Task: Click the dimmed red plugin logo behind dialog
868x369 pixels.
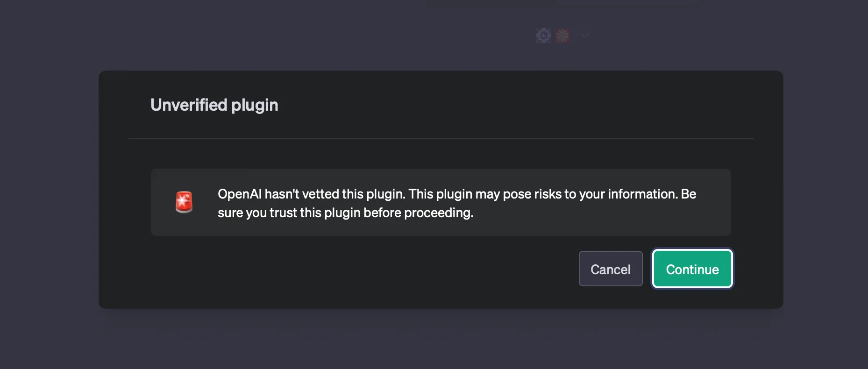Action: [x=562, y=35]
